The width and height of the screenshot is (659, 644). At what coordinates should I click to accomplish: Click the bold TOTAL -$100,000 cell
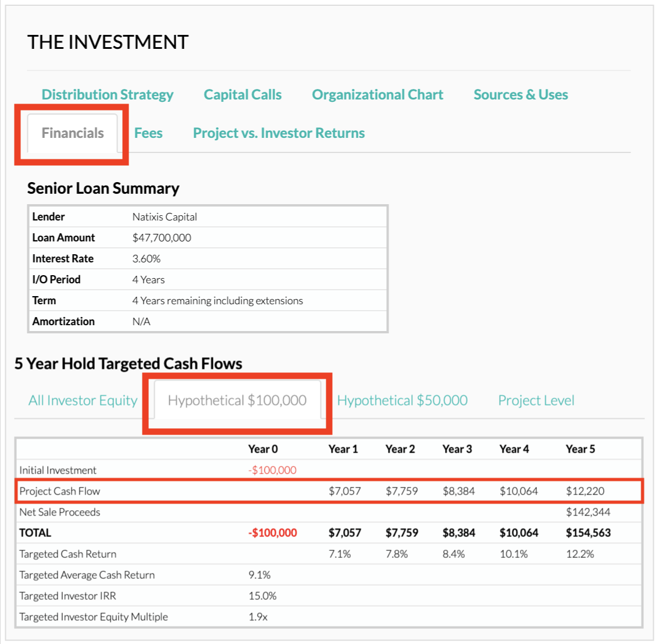pos(272,533)
